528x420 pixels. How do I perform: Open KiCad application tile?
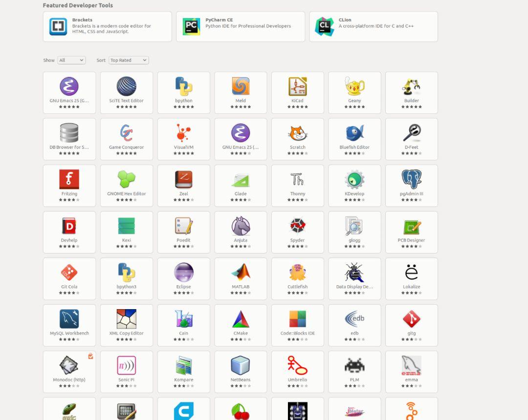point(297,92)
